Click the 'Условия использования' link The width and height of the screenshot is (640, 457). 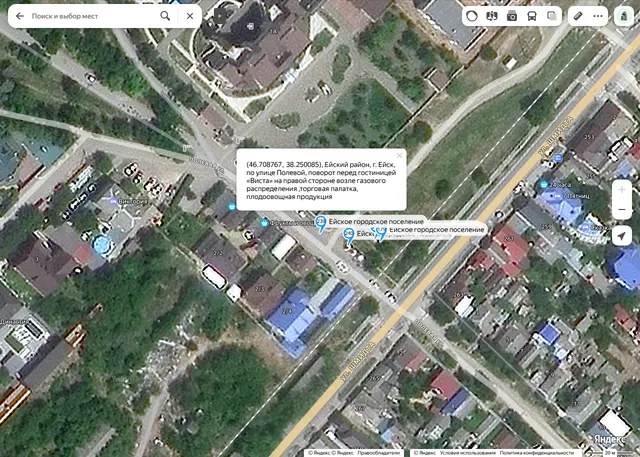click(x=468, y=453)
